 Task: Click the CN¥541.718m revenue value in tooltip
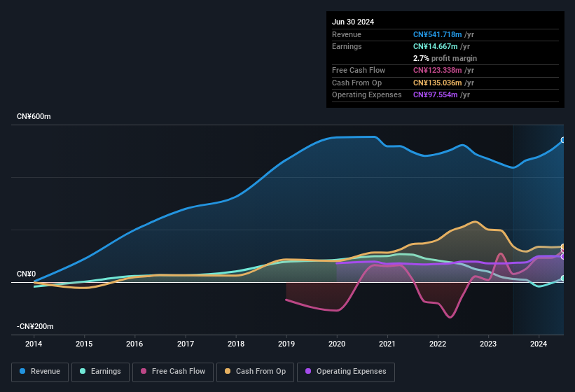click(x=438, y=34)
